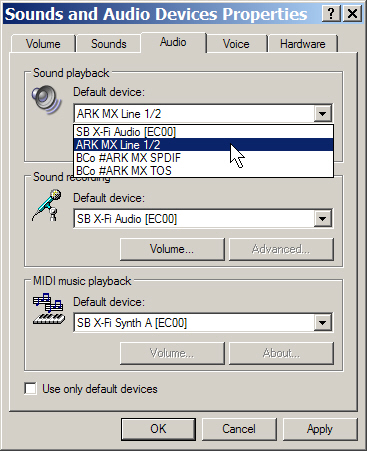Switch to the Volume tab

point(43,44)
